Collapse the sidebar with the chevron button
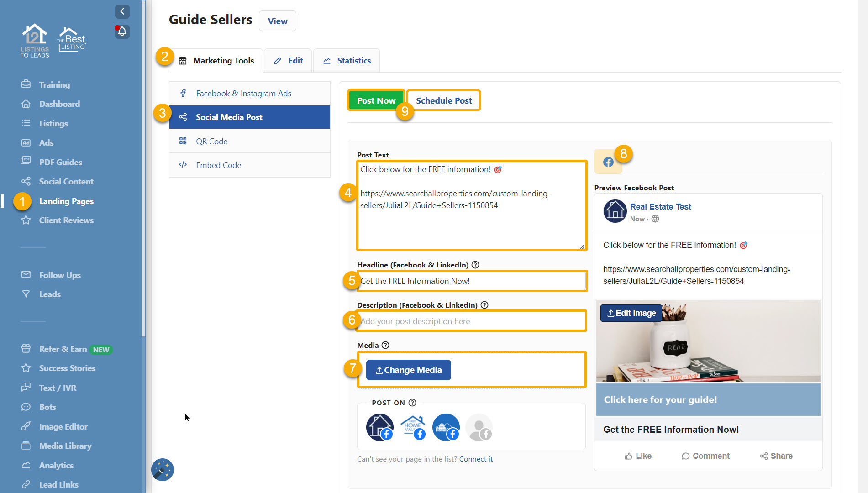 click(x=122, y=11)
